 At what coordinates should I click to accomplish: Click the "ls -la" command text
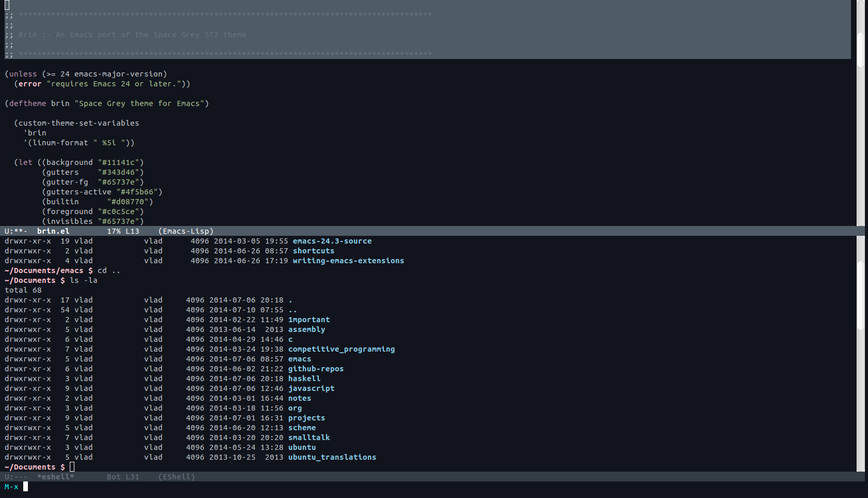coord(84,280)
